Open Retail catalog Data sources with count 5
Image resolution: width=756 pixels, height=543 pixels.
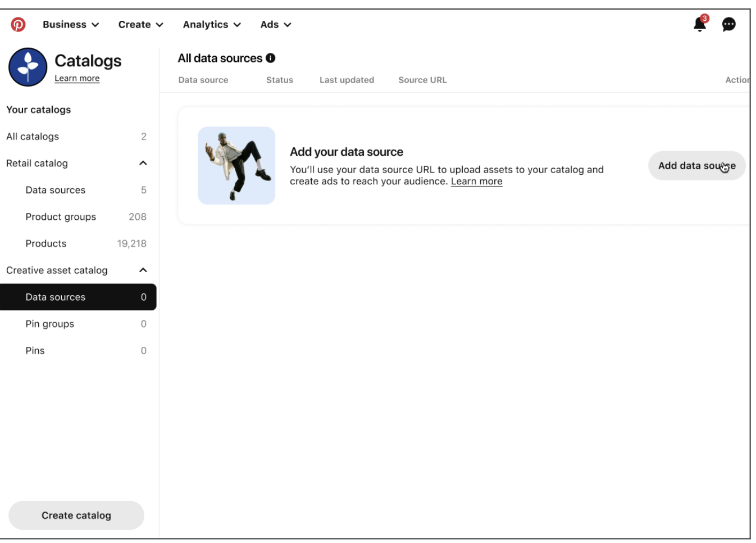[x=78, y=190]
